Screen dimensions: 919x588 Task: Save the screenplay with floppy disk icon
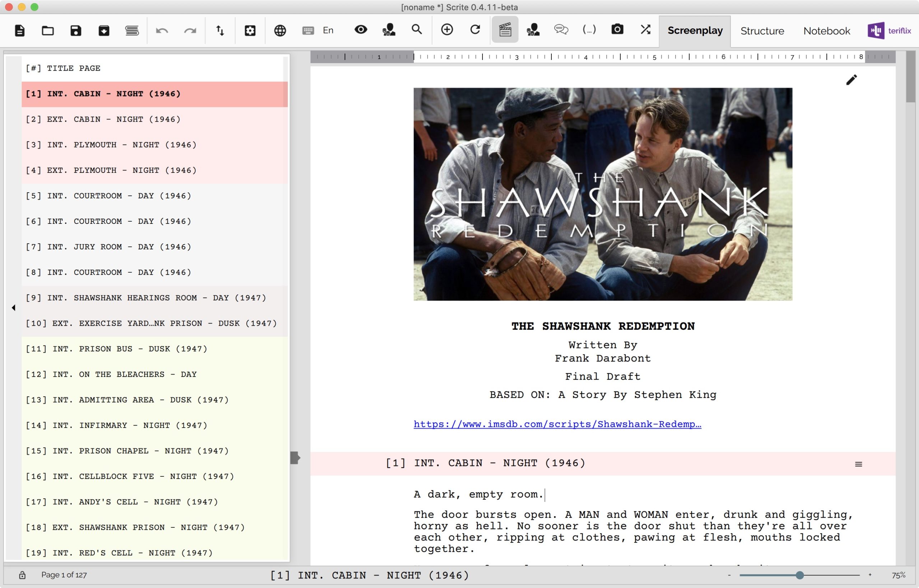pos(76,30)
